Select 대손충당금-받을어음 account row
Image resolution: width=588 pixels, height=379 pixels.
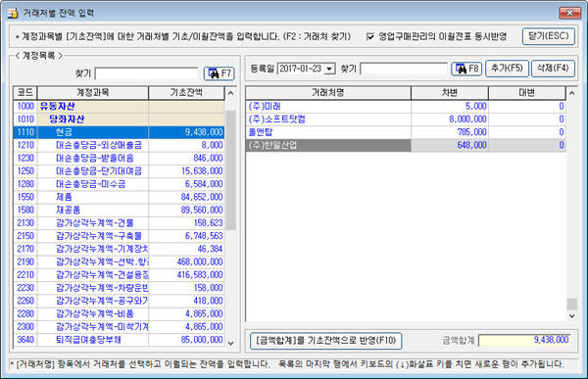119,159
